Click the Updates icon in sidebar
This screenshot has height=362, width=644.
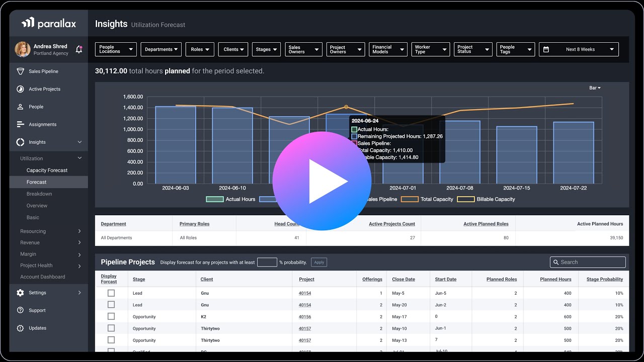click(x=20, y=328)
